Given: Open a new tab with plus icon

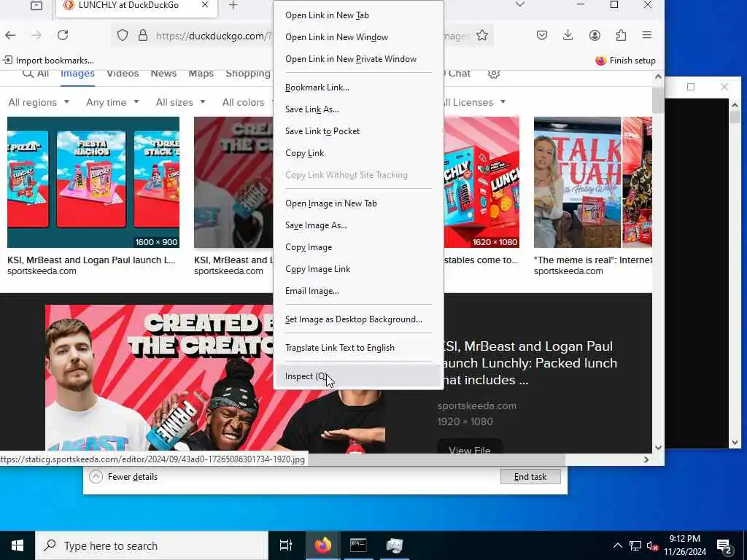Looking at the screenshot, I should [233, 5].
